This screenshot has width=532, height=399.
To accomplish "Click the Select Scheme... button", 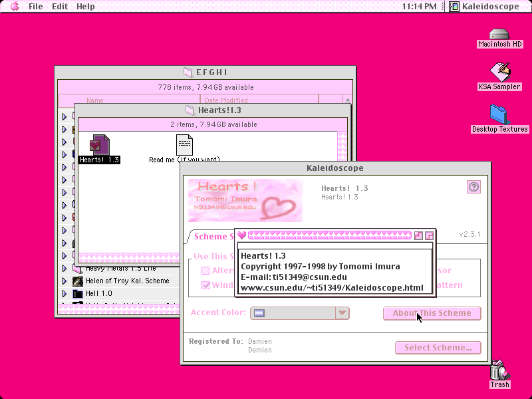I will pyautogui.click(x=438, y=348).
